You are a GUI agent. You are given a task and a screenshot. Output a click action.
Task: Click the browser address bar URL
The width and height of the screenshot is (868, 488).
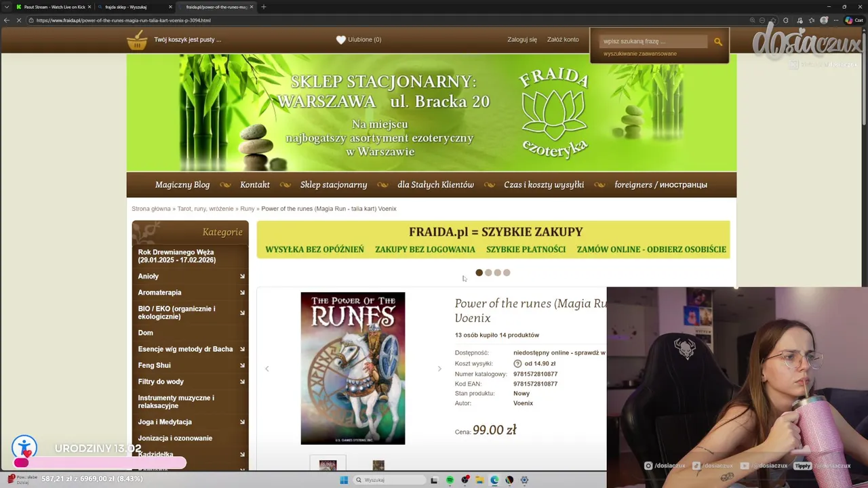pos(123,20)
